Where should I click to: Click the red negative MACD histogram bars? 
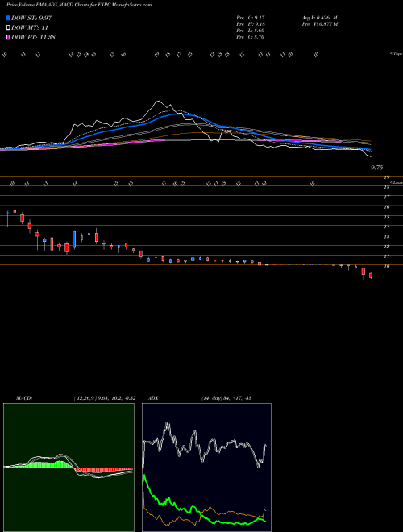(103, 470)
